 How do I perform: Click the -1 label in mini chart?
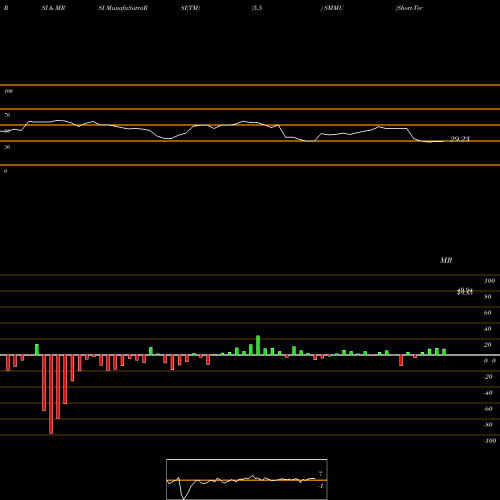320,486
